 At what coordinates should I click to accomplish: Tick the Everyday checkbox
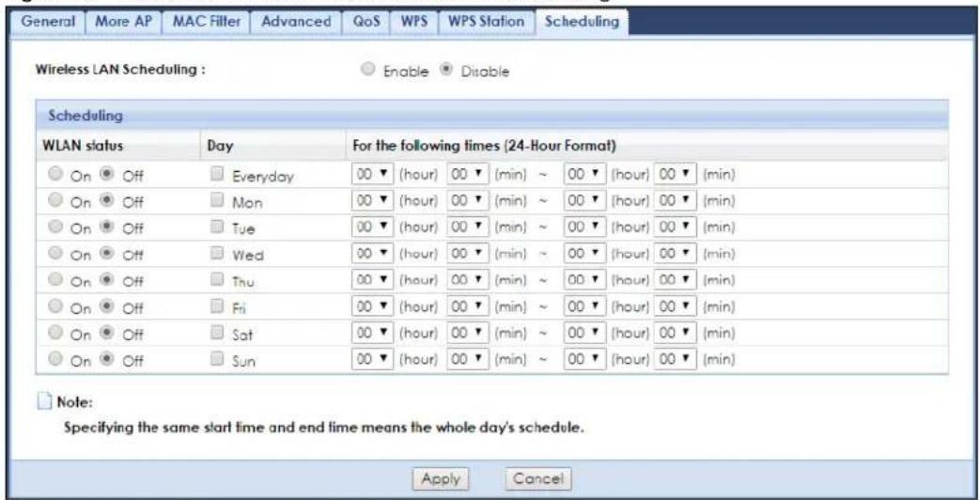click(216, 175)
